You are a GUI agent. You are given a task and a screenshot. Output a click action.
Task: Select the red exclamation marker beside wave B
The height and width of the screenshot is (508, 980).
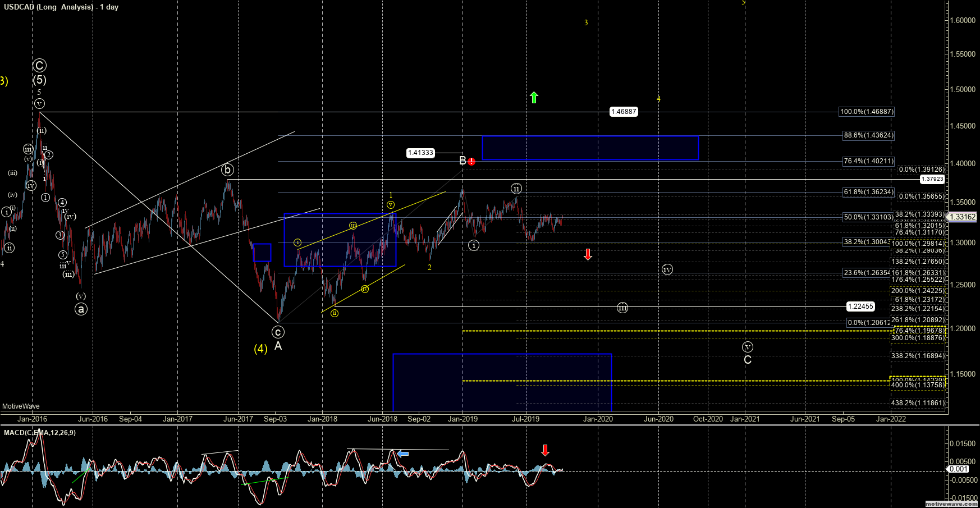471,162
